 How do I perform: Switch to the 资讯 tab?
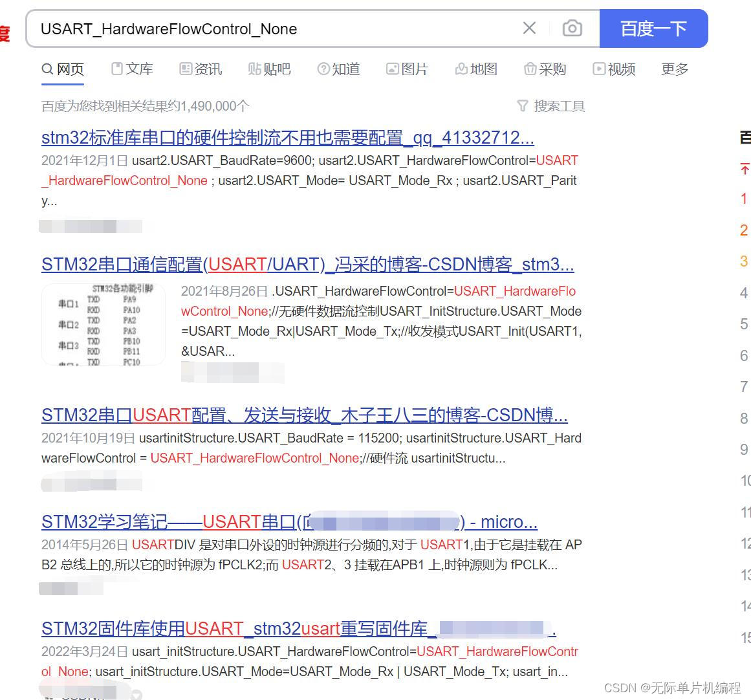click(x=201, y=69)
